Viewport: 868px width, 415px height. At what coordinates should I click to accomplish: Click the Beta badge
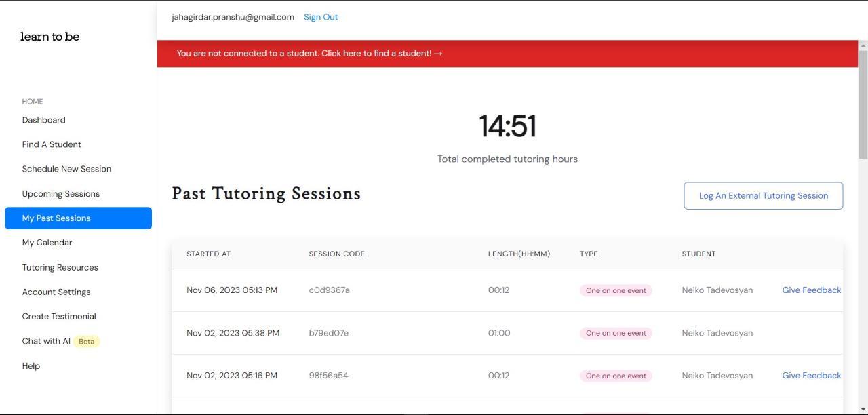pyautogui.click(x=86, y=341)
